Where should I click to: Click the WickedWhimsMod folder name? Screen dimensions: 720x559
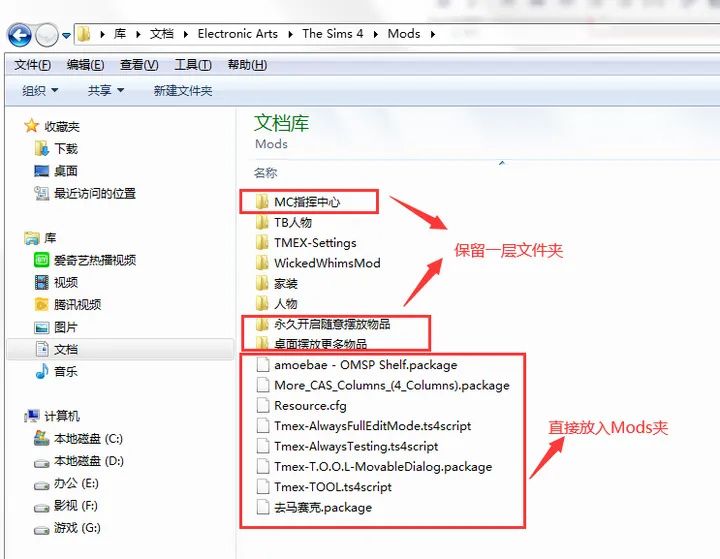pos(327,263)
